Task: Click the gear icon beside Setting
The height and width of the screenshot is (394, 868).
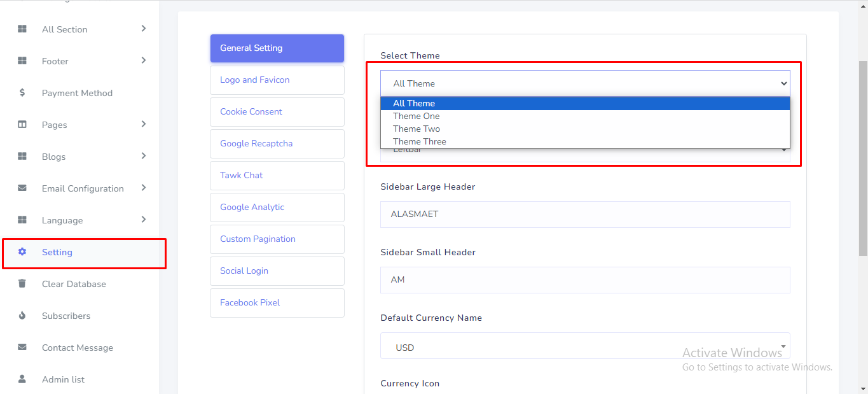Action: 22,252
